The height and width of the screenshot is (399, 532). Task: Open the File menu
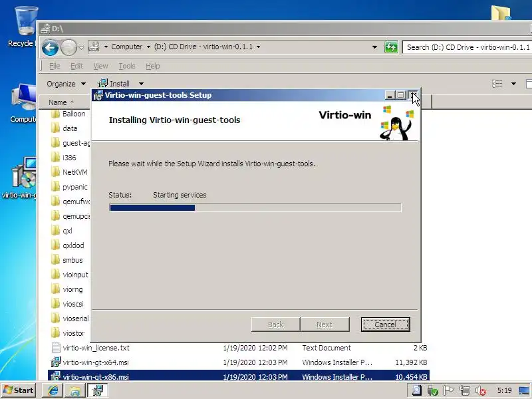click(55, 66)
